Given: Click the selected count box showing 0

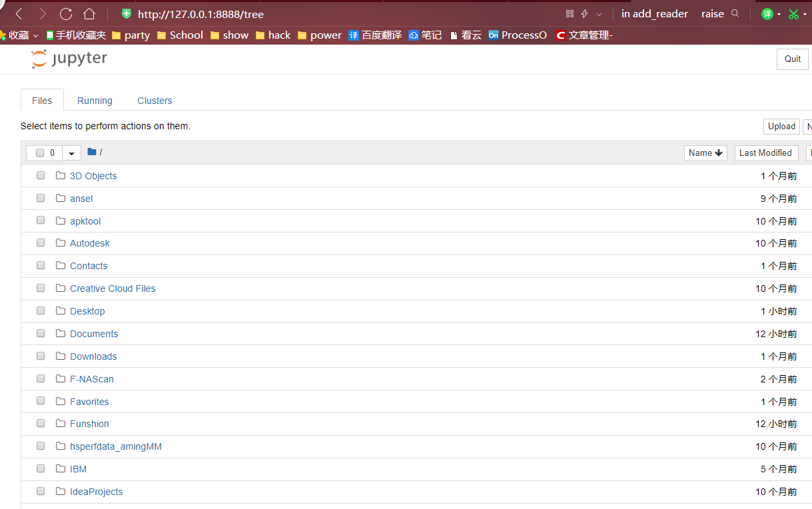Looking at the screenshot, I should point(45,153).
